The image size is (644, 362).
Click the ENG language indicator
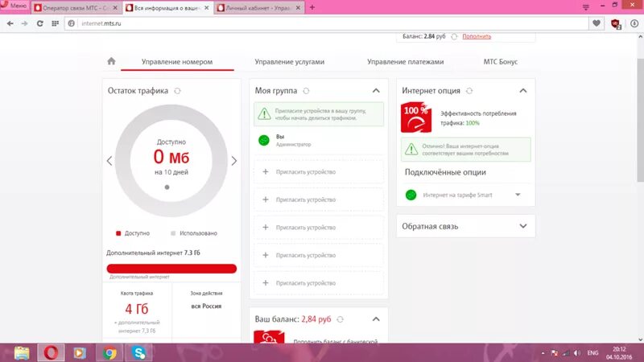tap(592, 353)
